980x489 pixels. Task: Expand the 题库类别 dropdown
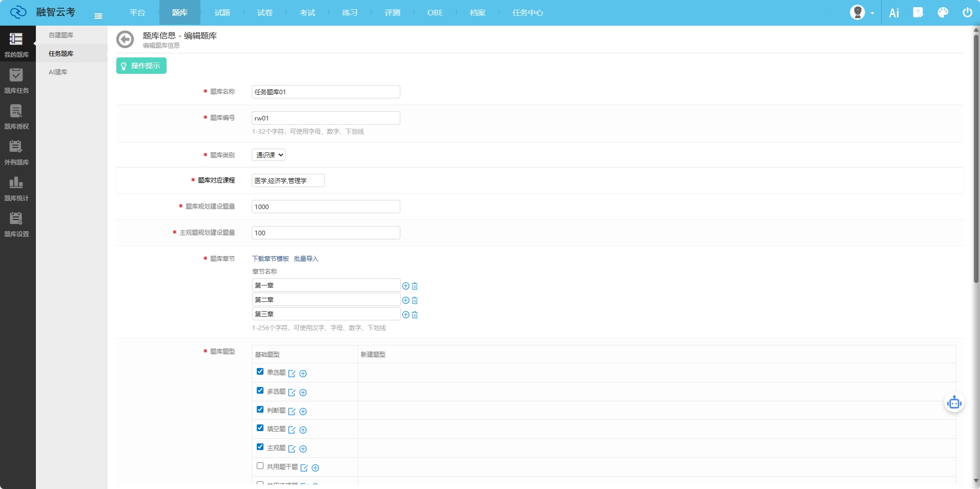tap(269, 155)
